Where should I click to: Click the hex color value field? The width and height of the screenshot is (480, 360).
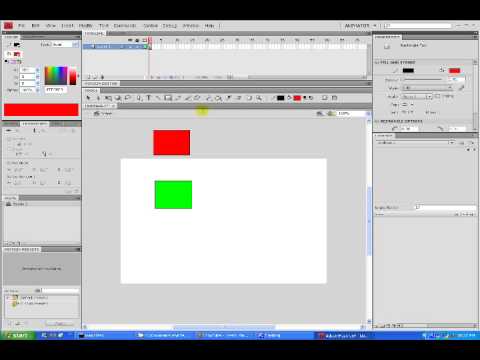pyautogui.click(x=56, y=90)
